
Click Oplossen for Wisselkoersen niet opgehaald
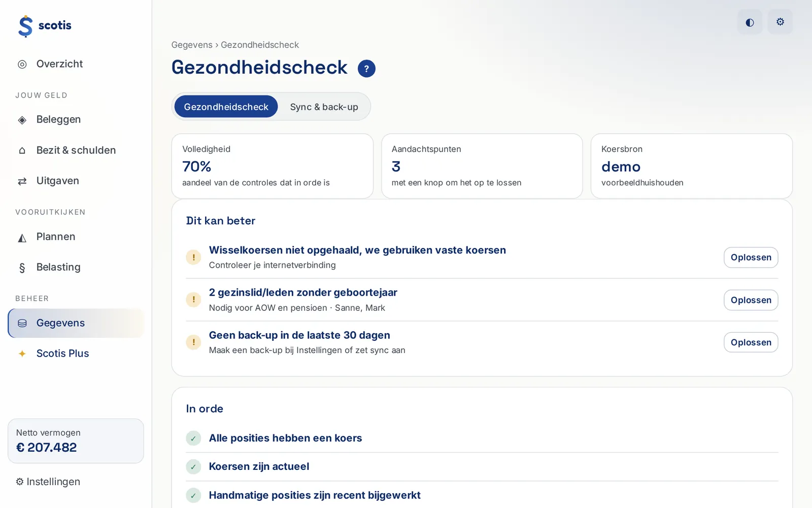751,258
